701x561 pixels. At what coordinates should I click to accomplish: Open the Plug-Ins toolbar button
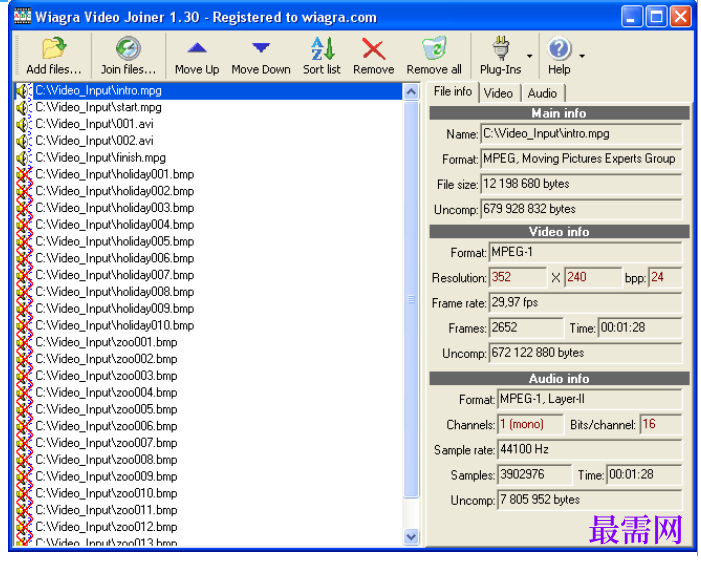coord(500,56)
